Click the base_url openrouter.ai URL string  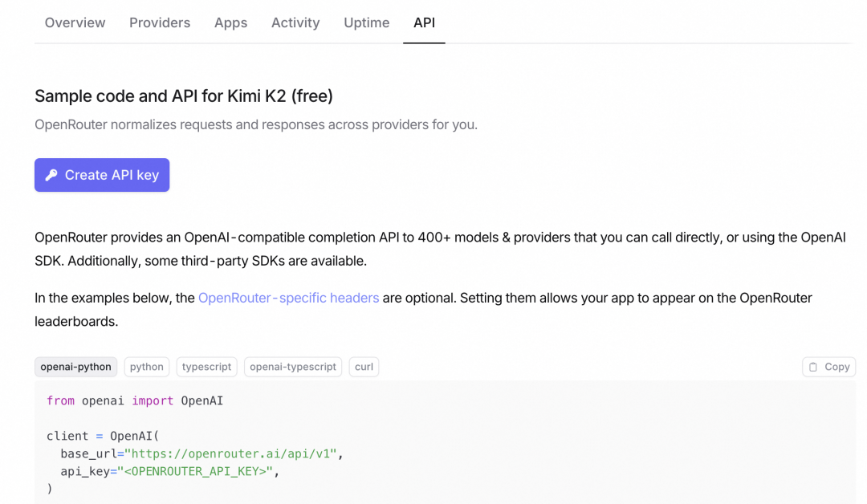point(230,453)
